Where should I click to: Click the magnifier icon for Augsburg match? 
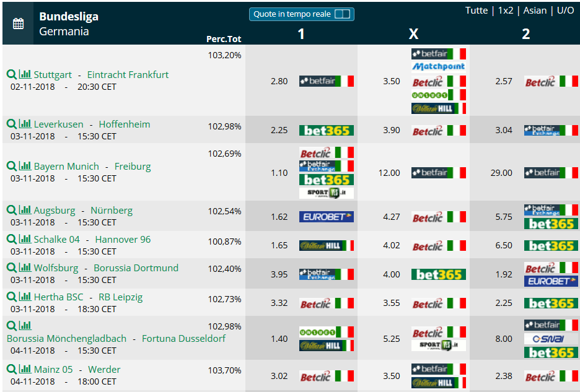(12, 210)
